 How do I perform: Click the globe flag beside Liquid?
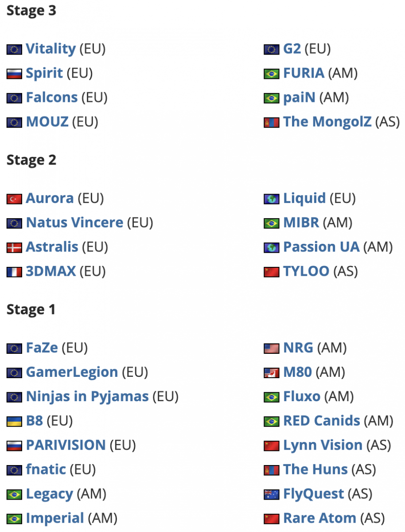coord(271,199)
